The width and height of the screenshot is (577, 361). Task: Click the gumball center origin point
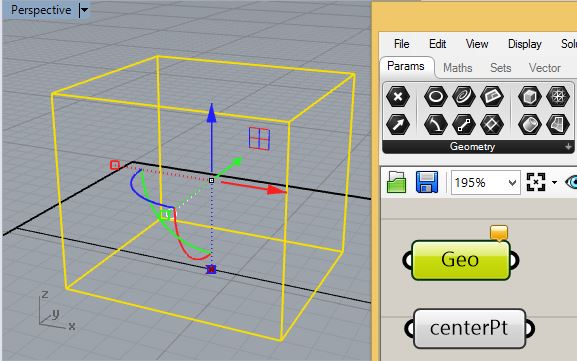pyautogui.click(x=211, y=180)
